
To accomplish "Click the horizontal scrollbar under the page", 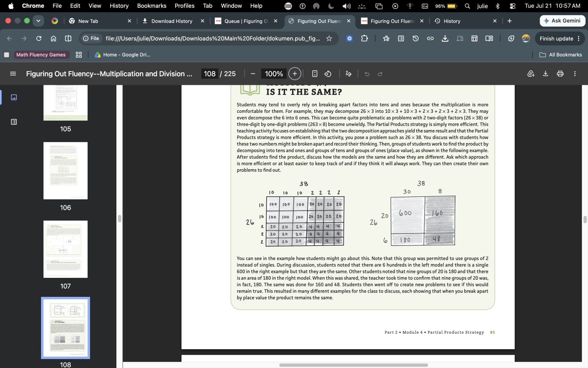I will (x=353, y=365).
